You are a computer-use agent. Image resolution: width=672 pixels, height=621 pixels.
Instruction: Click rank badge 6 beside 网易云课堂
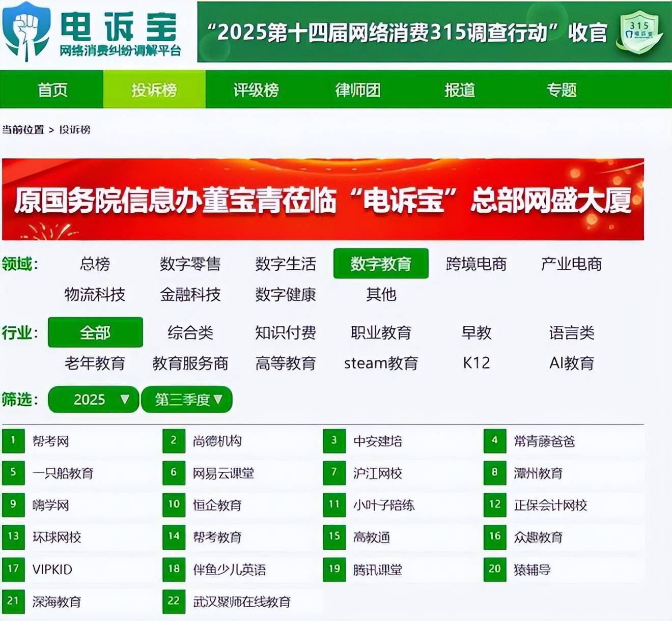(174, 473)
